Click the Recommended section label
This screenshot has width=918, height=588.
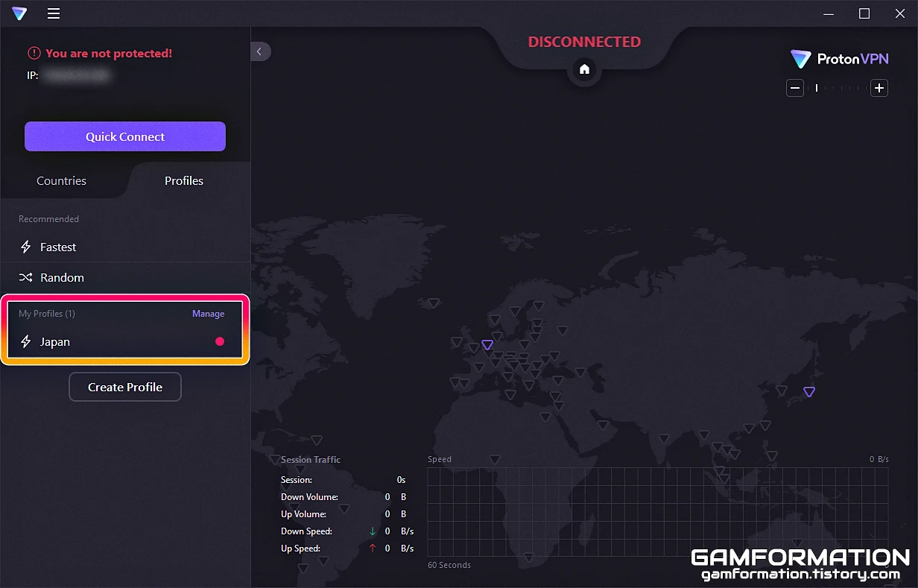click(x=48, y=219)
